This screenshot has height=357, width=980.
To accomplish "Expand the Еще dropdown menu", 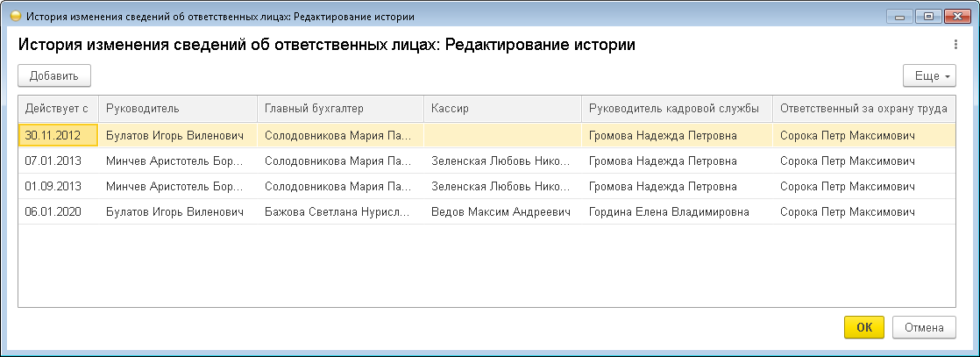I will point(929,76).
